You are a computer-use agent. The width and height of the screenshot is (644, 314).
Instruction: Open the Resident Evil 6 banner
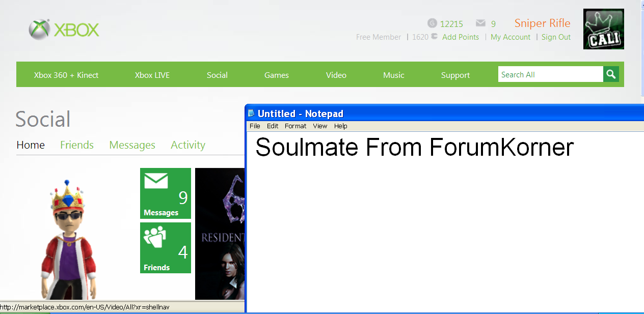220,234
